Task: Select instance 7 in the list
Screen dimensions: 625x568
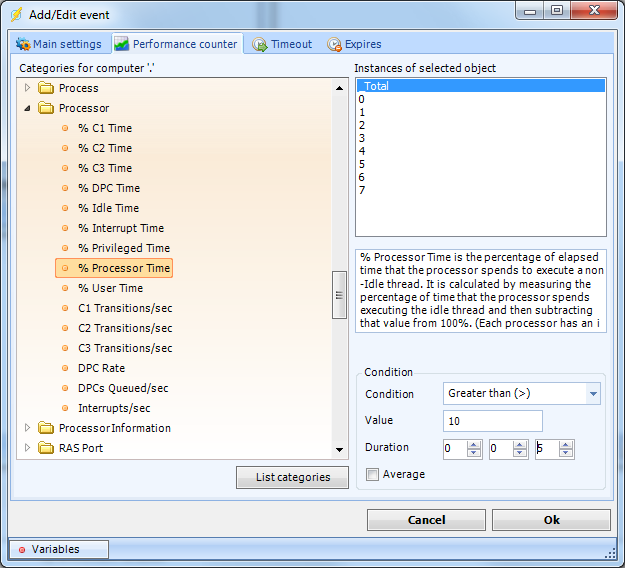Action: coord(481,190)
